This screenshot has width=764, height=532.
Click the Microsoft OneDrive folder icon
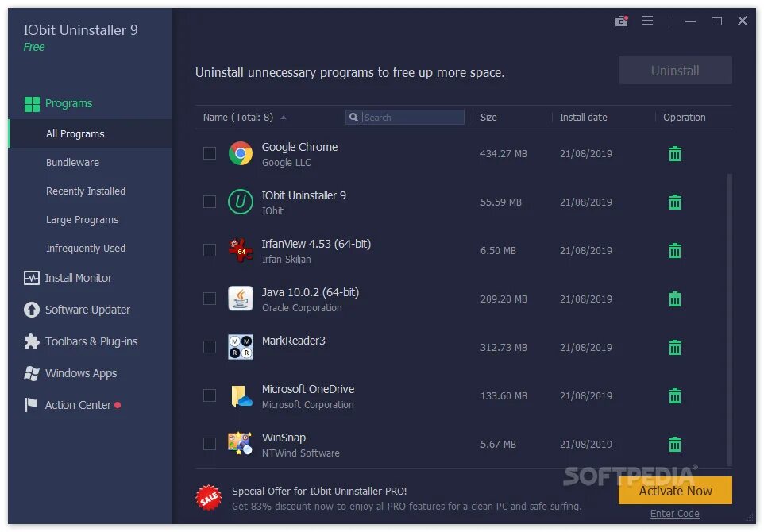point(241,395)
